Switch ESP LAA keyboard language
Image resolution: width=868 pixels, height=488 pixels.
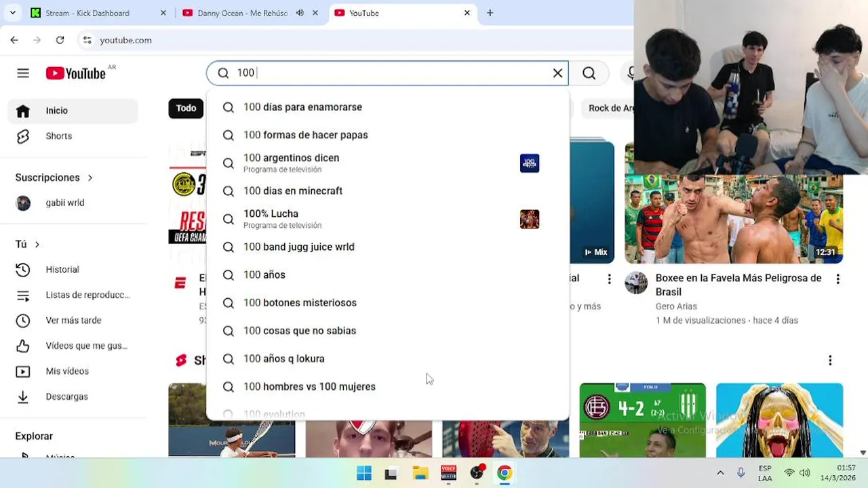coord(765,473)
